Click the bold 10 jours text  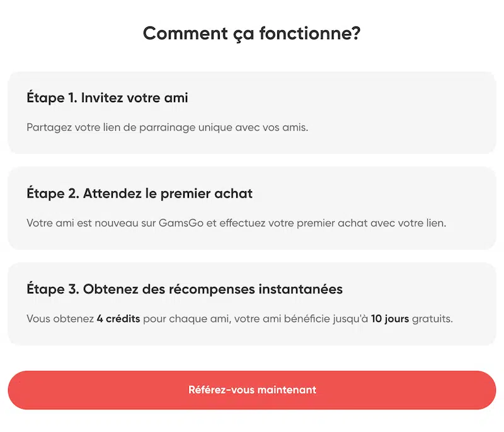click(390, 318)
